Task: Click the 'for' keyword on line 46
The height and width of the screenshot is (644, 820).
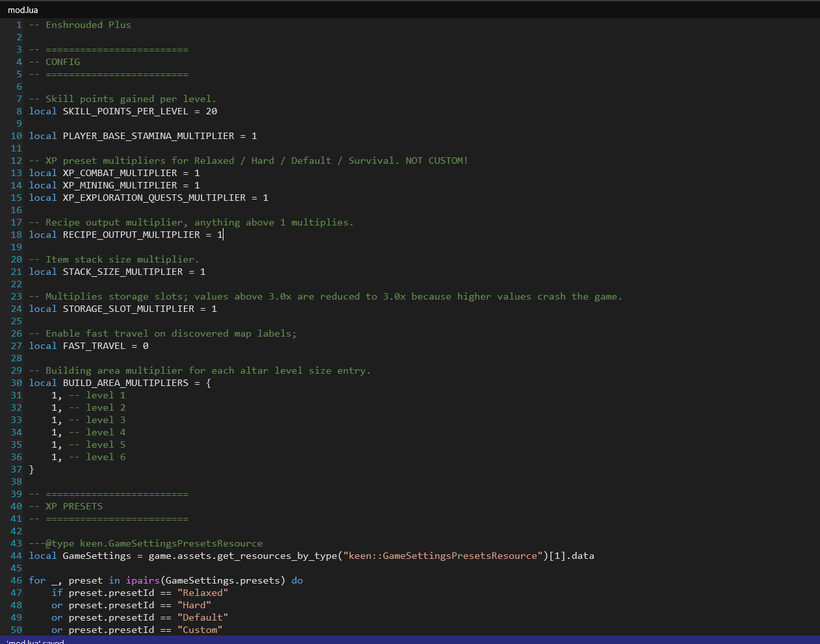Action: pyautogui.click(x=37, y=580)
